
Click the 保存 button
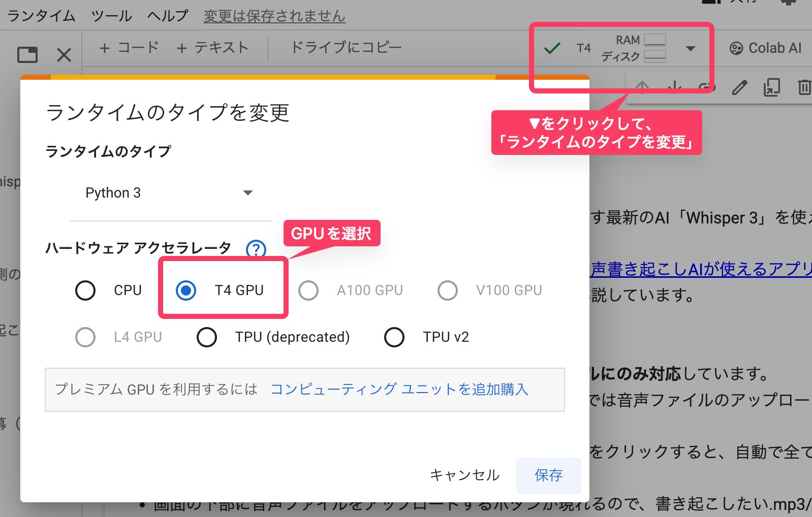coord(548,475)
